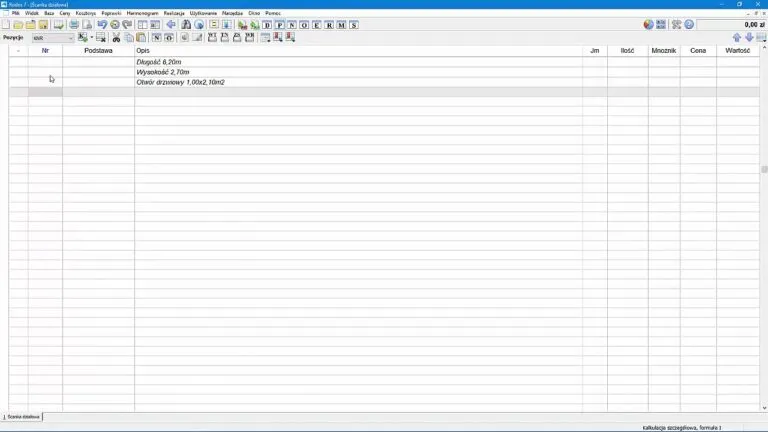The image size is (768, 432).
Task: Open the KNR position type dropdown
Action: click(70, 37)
